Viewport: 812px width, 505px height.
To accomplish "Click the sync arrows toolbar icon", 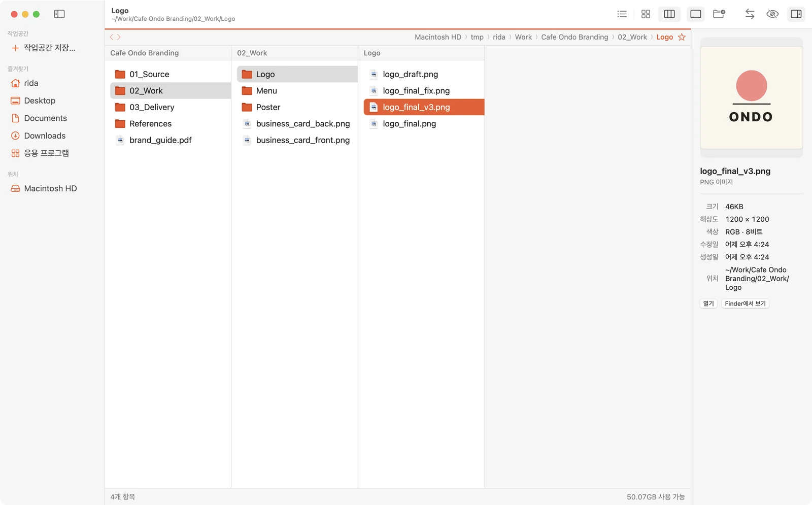I will [750, 14].
